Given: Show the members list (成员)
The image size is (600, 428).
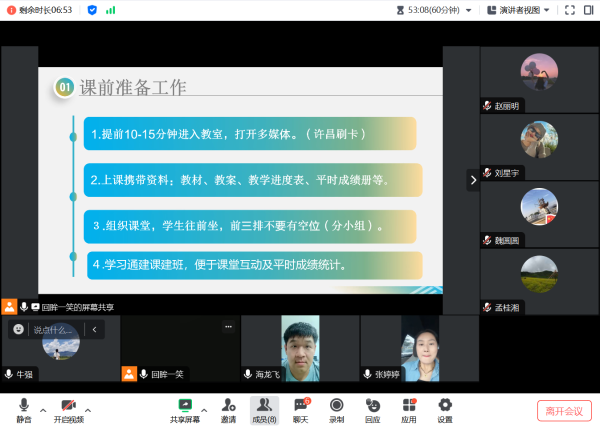Looking at the screenshot, I should click(x=264, y=408).
